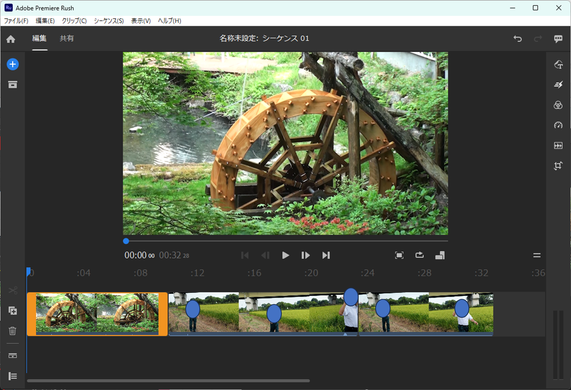The width and height of the screenshot is (571, 390).
Task: Toggle track controls icon at bottom left
Action: (x=13, y=376)
